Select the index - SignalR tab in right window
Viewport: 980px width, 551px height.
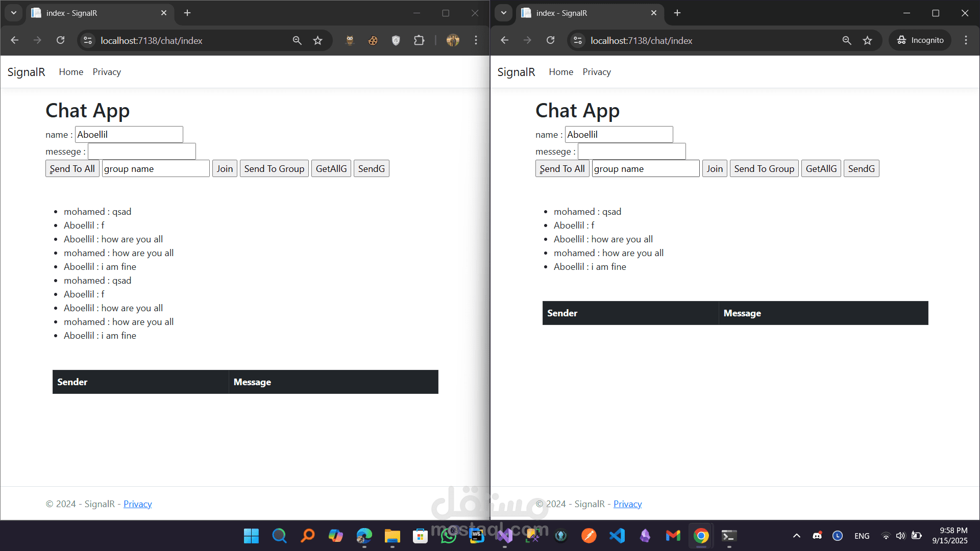pyautogui.click(x=587, y=13)
